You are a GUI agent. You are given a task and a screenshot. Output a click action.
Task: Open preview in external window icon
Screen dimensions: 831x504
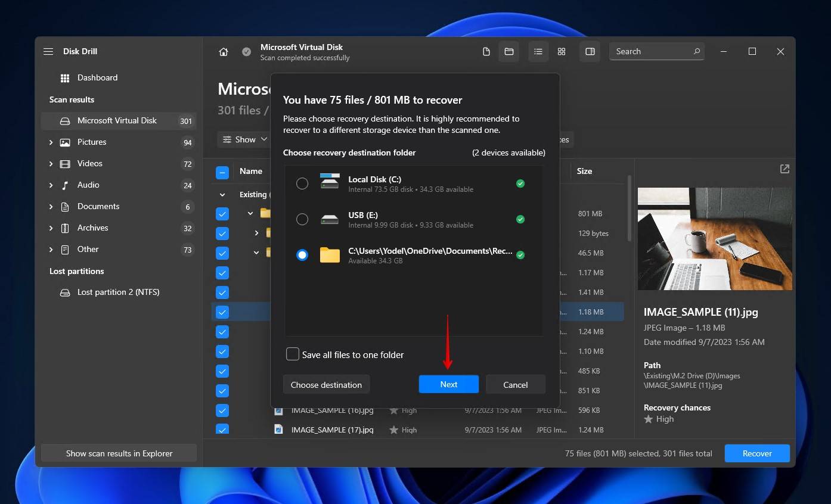click(785, 169)
